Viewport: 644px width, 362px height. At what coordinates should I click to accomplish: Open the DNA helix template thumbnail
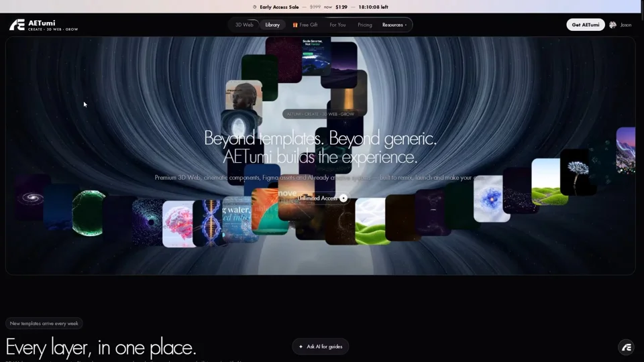(208, 223)
